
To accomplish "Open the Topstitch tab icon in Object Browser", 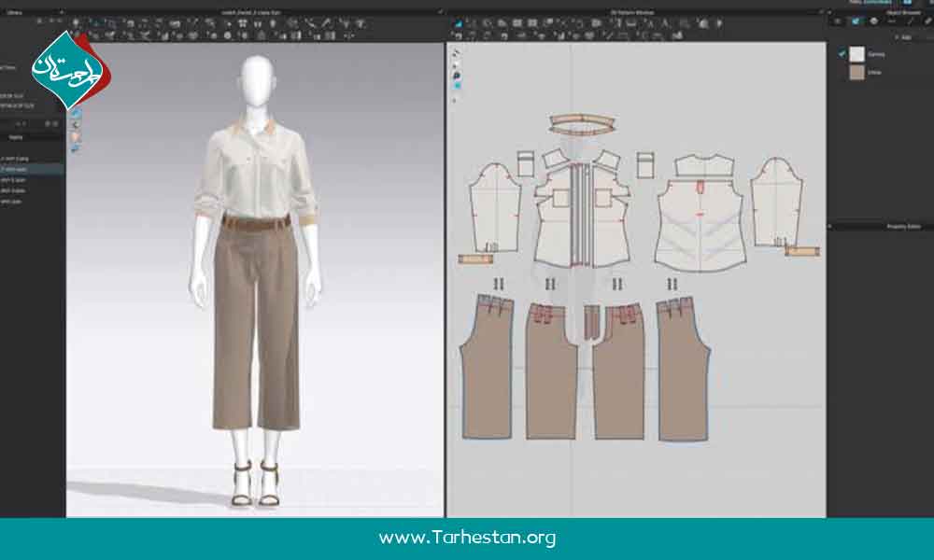I will point(893,21).
